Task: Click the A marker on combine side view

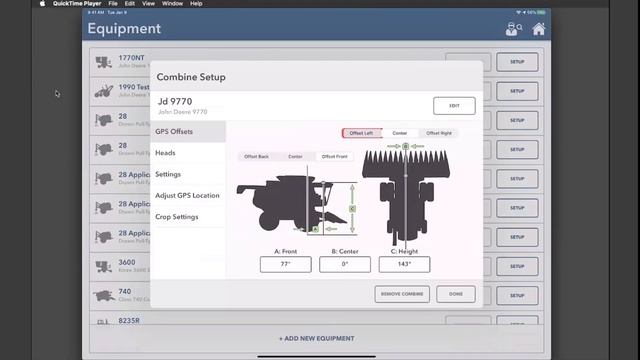Action: [315, 229]
